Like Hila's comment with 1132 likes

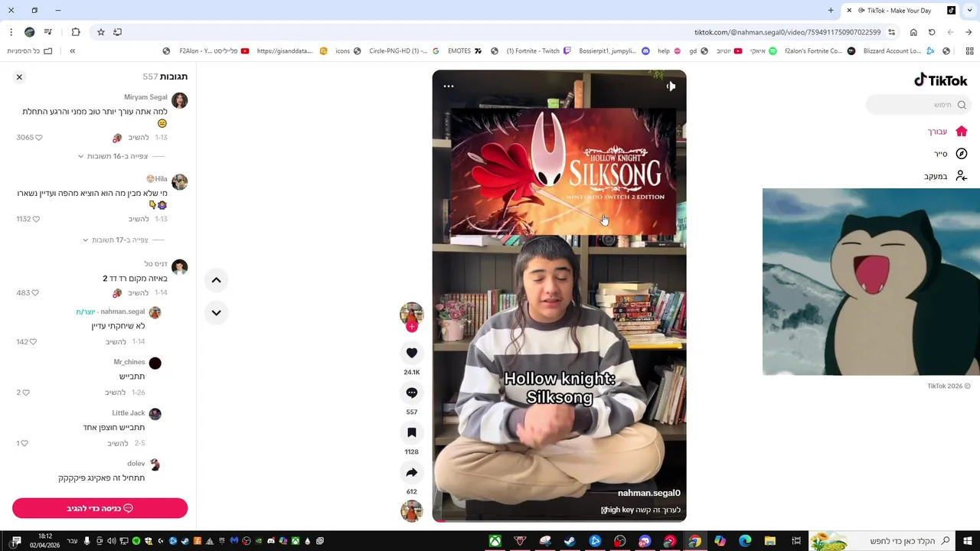pyautogui.click(x=36, y=220)
